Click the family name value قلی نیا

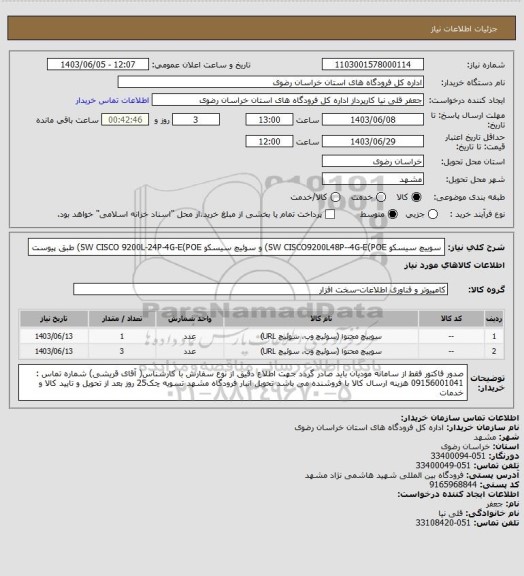click(452, 513)
